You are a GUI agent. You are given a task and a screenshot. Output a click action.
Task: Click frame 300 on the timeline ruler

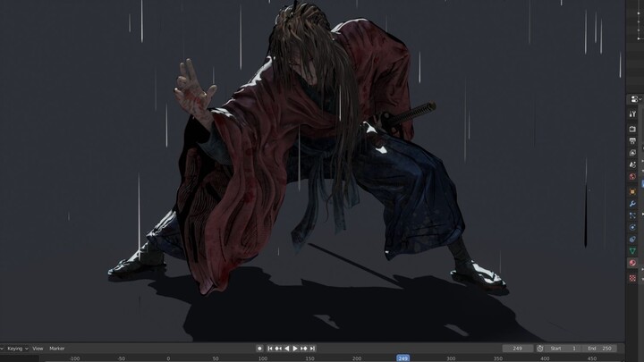tap(451, 358)
